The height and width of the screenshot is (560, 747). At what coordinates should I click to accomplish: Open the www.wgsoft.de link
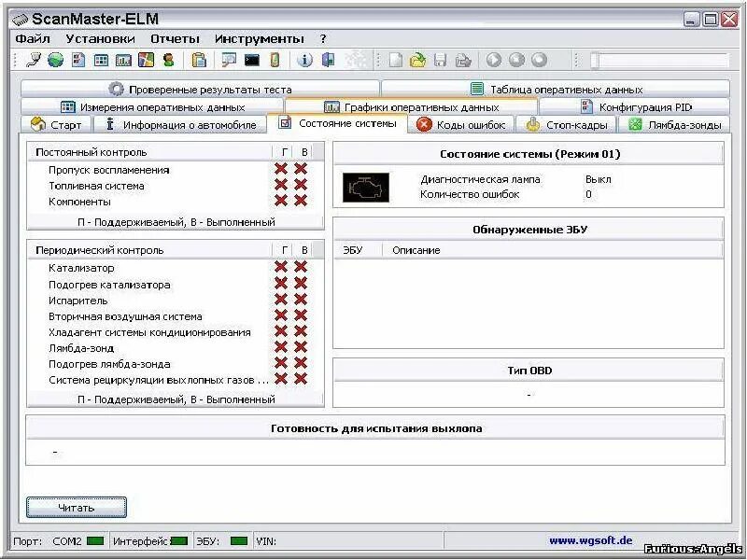(x=591, y=540)
